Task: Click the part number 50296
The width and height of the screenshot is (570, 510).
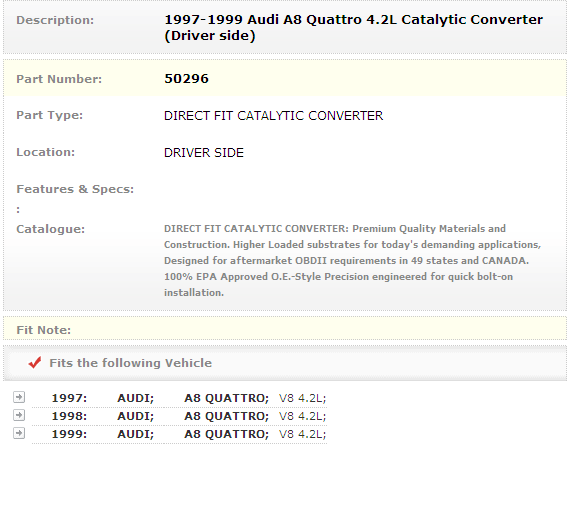Action: [186, 79]
